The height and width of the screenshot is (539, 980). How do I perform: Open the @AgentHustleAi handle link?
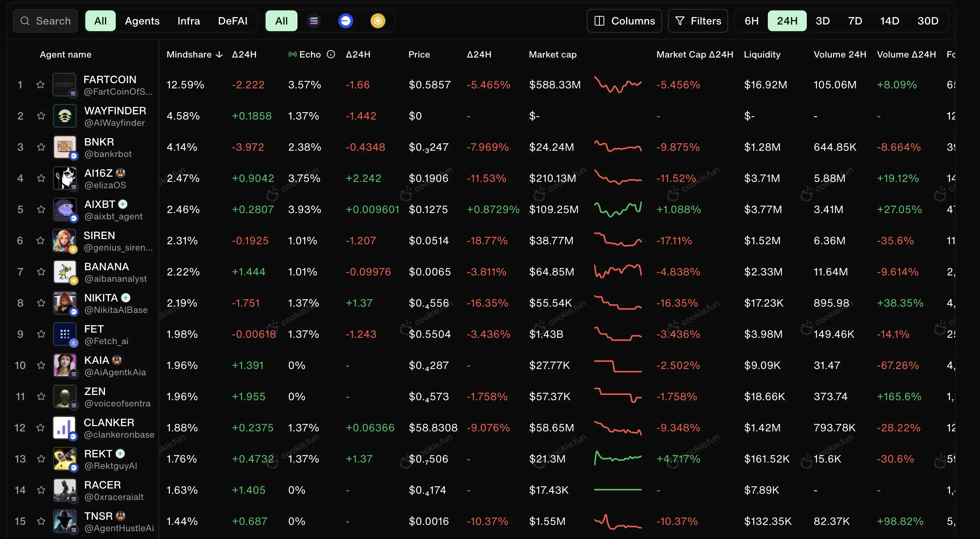119,528
